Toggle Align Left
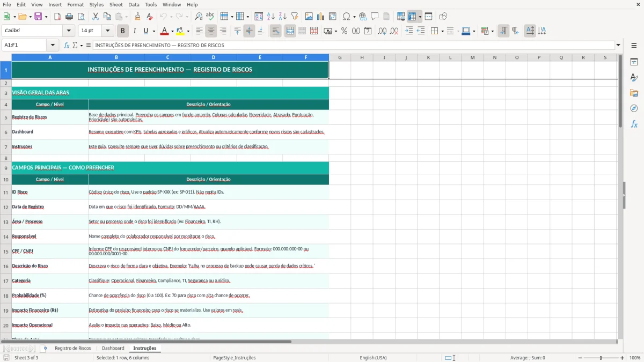Screen dimensions: 644x362 point(199,31)
